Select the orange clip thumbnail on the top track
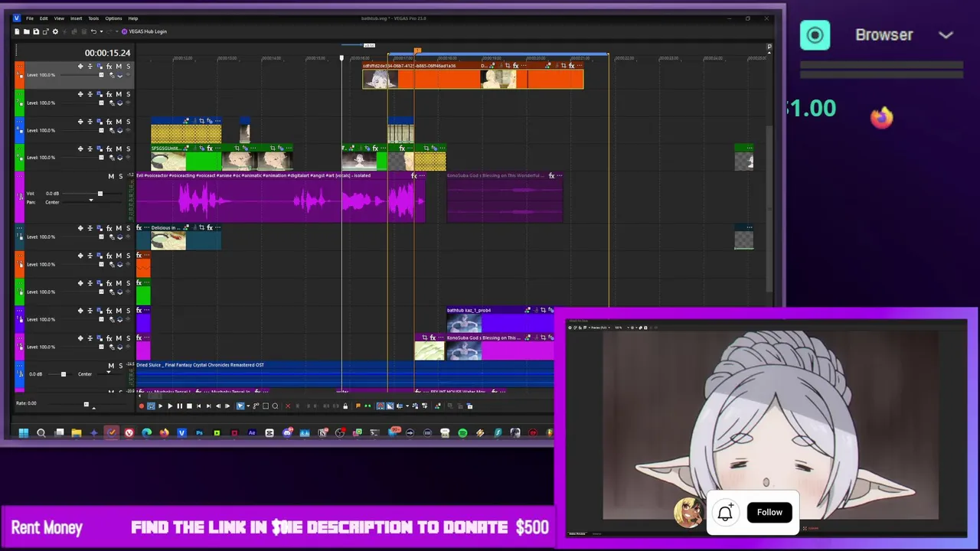980x551 pixels. click(x=380, y=79)
